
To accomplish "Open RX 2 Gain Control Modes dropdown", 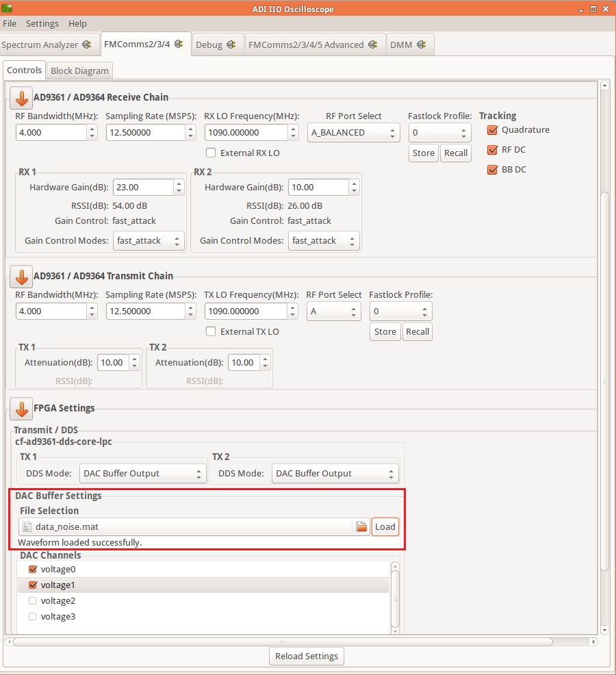I will click(324, 241).
